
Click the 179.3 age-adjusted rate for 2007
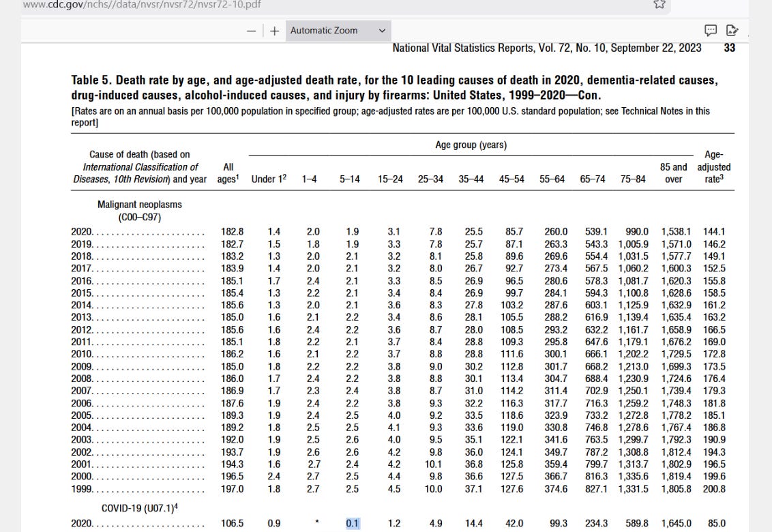(x=714, y=391)
